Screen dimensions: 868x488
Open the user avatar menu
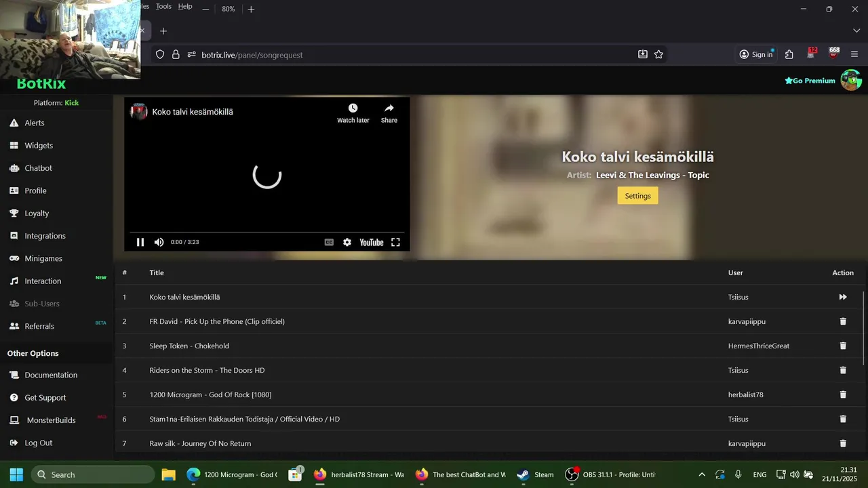tap(851, 80)
